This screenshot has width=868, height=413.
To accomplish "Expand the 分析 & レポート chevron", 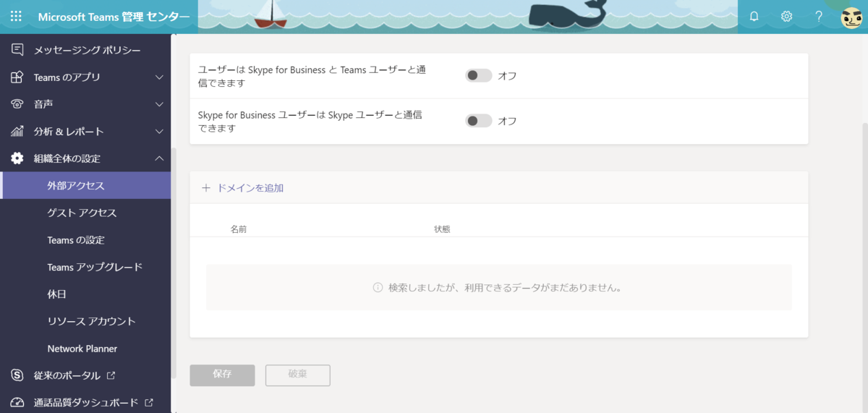I will coord(160,132).
